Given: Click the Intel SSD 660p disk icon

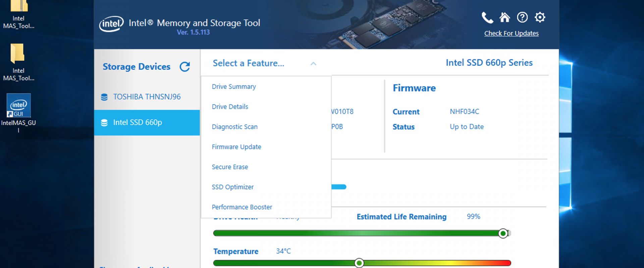Looking at the screenshot, I should pos(104,123).
